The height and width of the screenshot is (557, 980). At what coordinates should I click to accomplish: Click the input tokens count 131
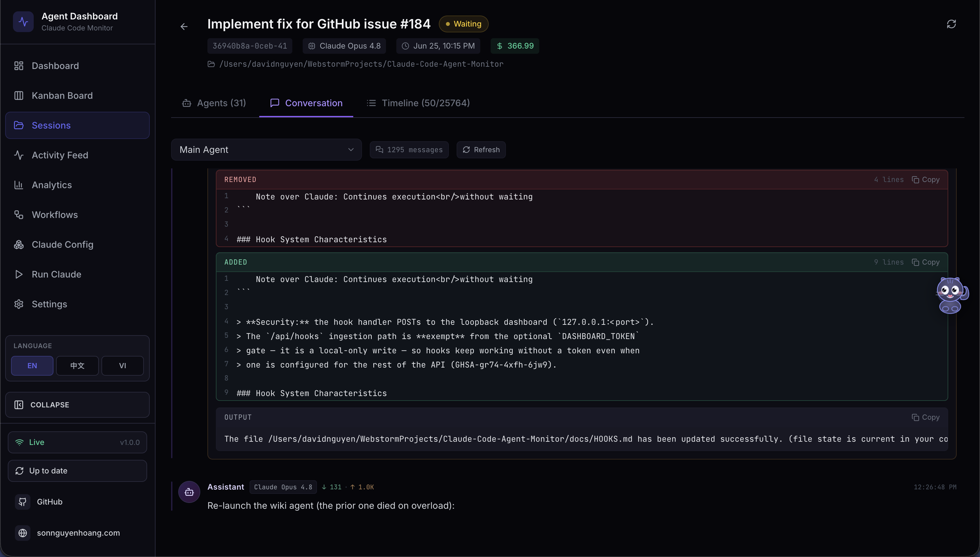pos(332,487)
